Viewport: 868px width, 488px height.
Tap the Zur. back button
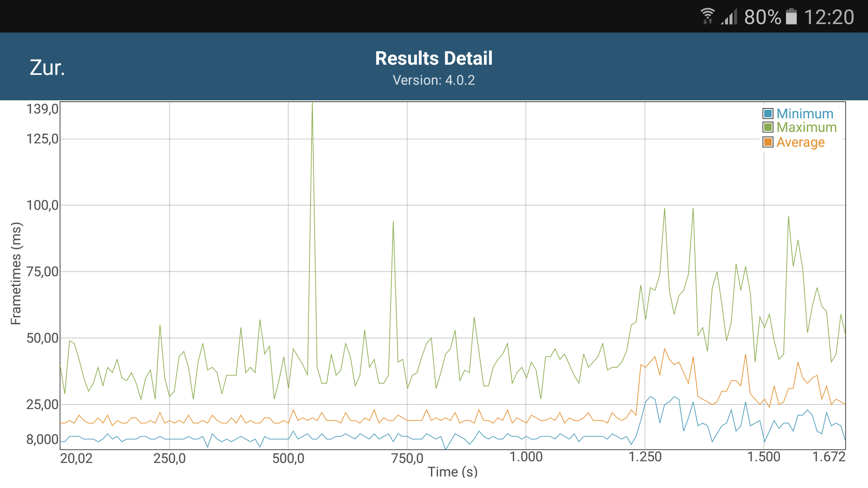(47, 68)
